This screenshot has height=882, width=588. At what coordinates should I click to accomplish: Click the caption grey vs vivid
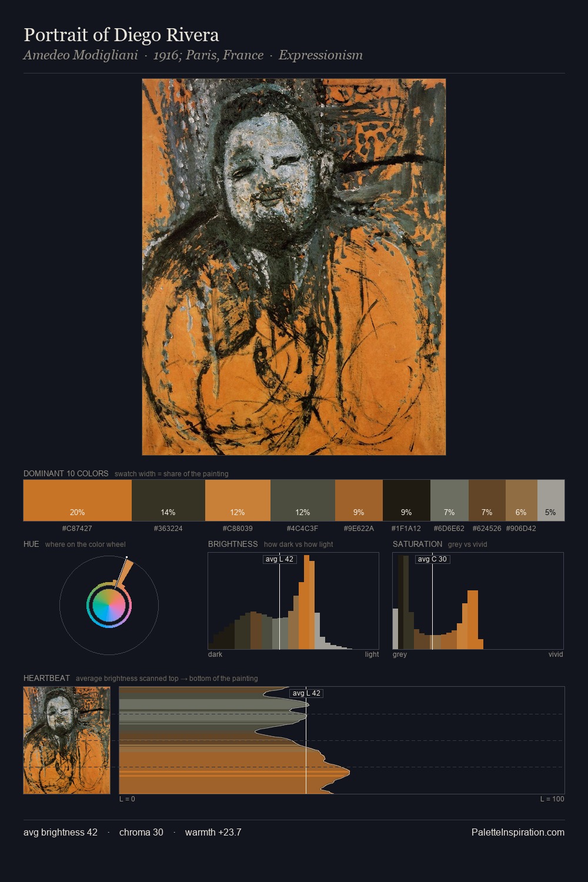(467, 544)
